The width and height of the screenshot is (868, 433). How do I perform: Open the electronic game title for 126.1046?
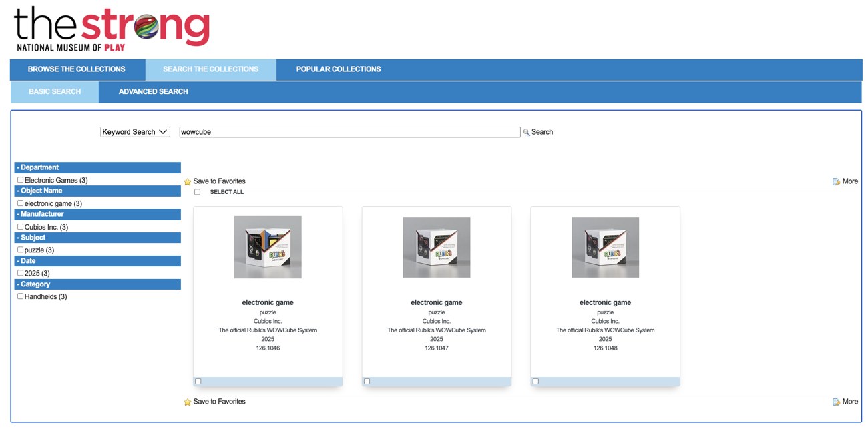(x=268, y=302)
